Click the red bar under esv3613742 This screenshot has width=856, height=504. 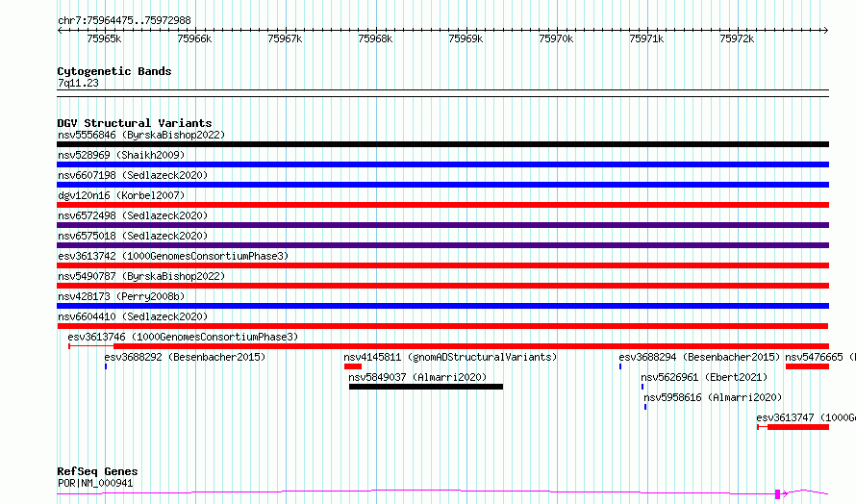(442, 265)
